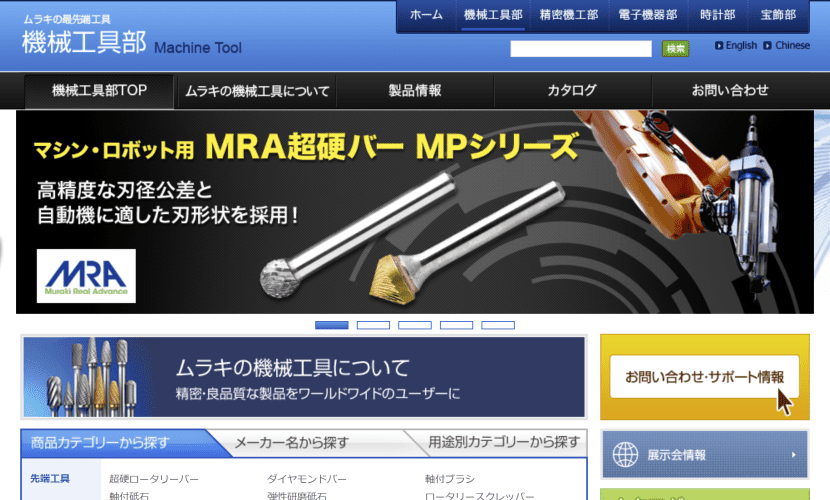Select the first carousel slide indicator
830x500 pixels.
(x=332, y=325)
